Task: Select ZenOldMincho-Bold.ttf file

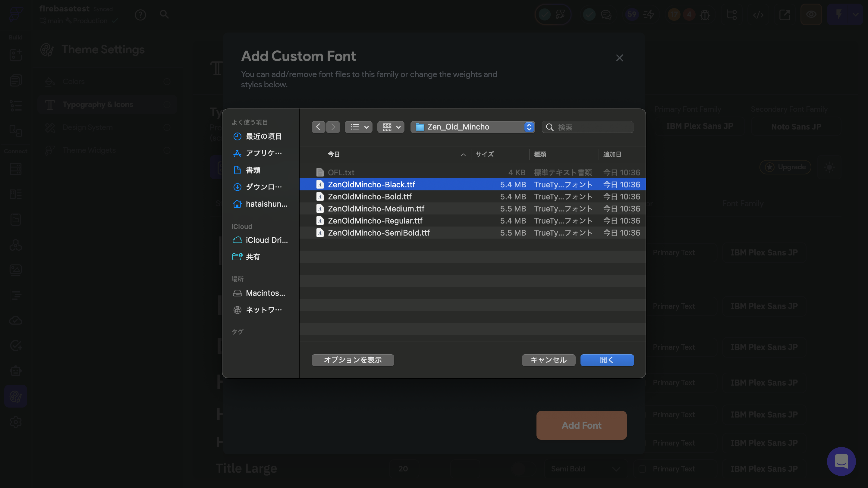Action: coord(370,196)
